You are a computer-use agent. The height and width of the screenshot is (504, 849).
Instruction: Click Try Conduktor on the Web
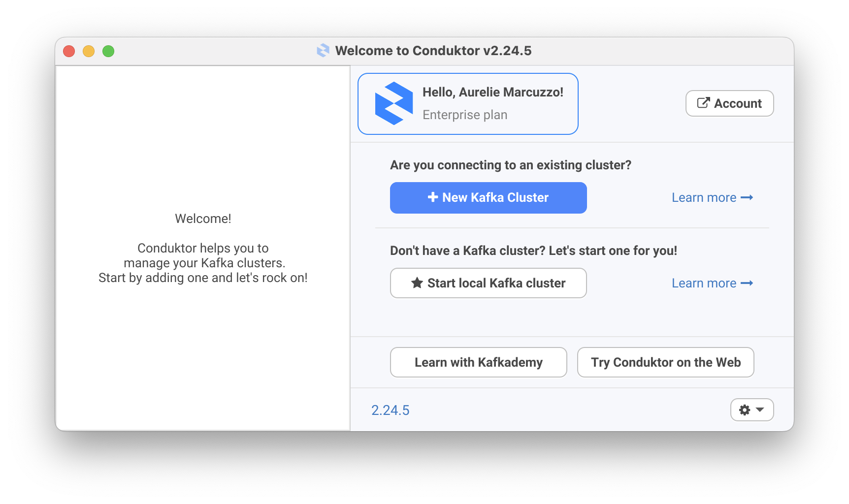[665, 362]
